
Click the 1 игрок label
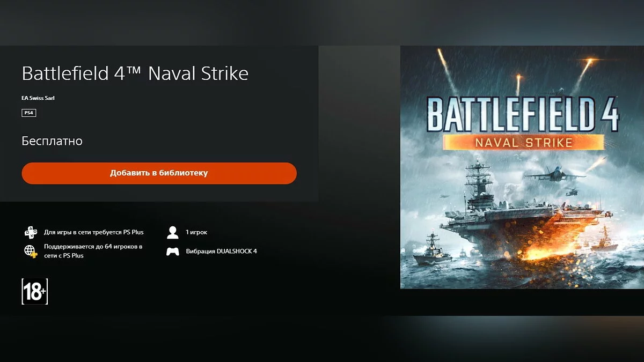[x=196, y=232]
